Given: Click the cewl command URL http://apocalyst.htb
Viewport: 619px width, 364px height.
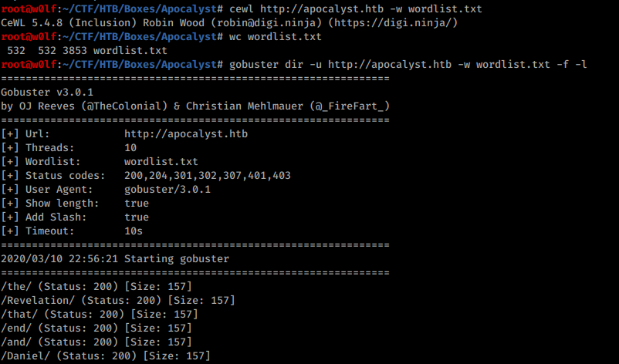Looking at the screenshot, I should point(322,8).
